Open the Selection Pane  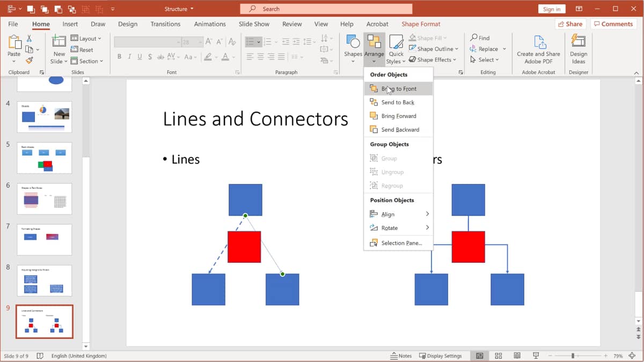398,243
